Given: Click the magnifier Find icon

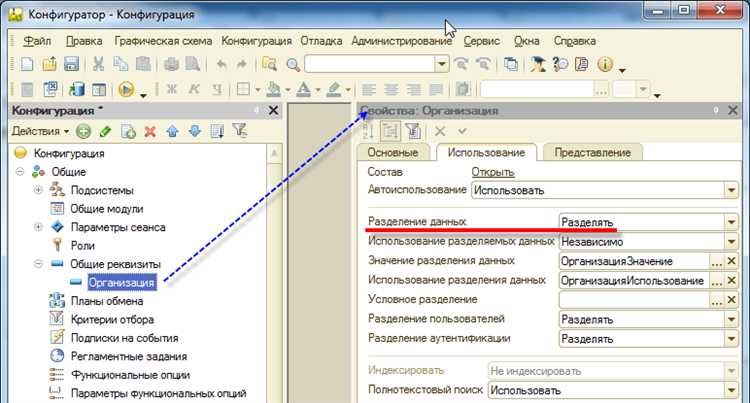Looking at the screenshot, I should [x=293, y=65].
